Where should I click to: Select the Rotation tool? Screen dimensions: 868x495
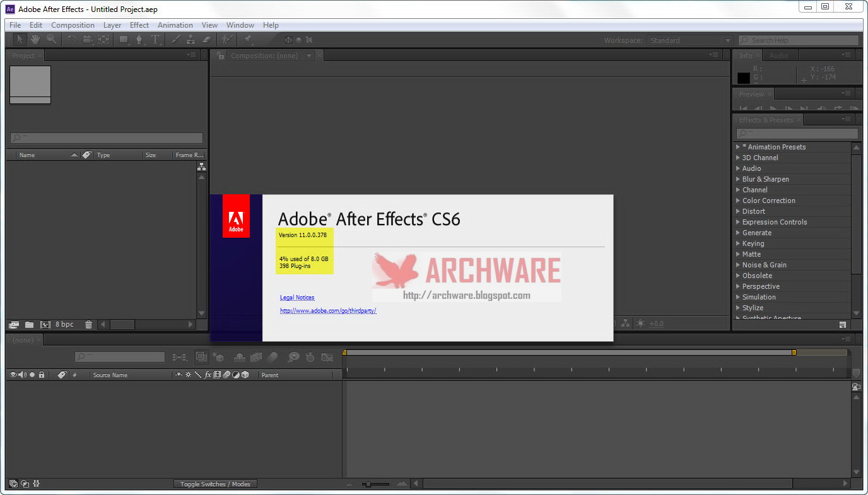(x=71, y=40)
